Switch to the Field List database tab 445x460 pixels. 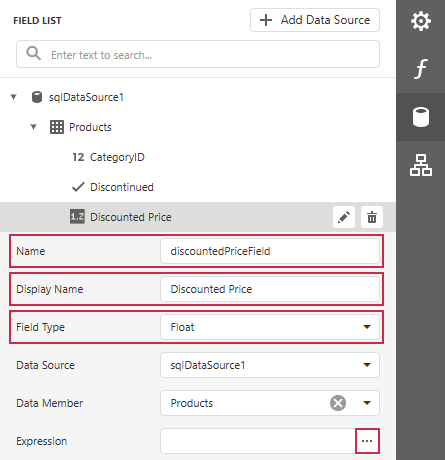tap(421, 117)
